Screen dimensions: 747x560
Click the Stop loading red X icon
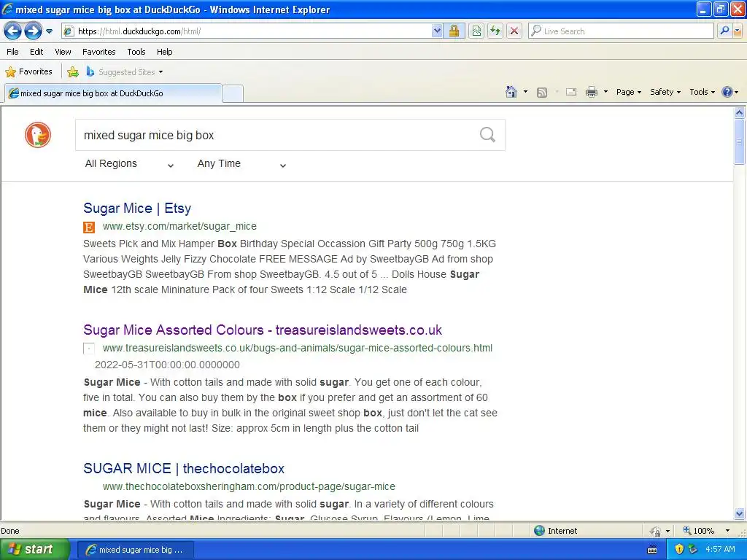point(514,31)
